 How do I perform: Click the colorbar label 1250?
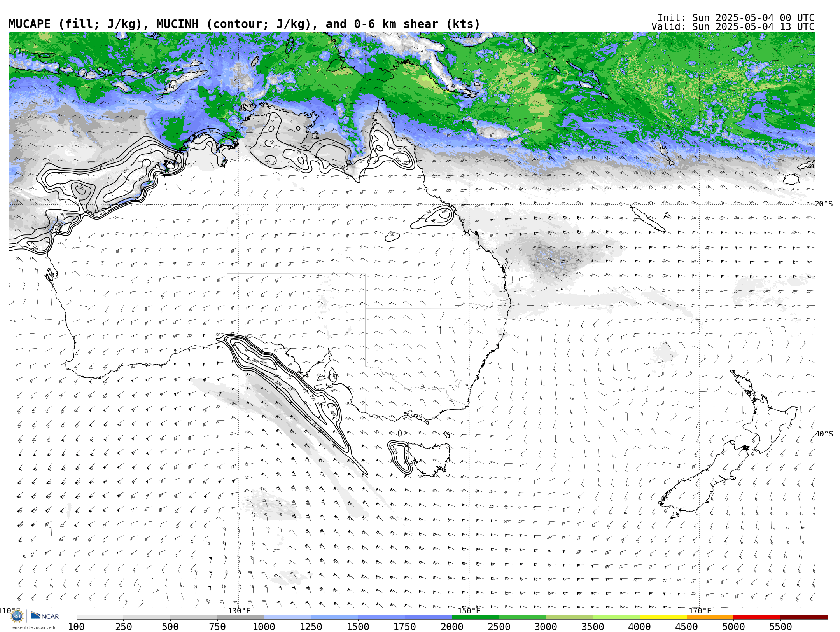coord(311,627)
